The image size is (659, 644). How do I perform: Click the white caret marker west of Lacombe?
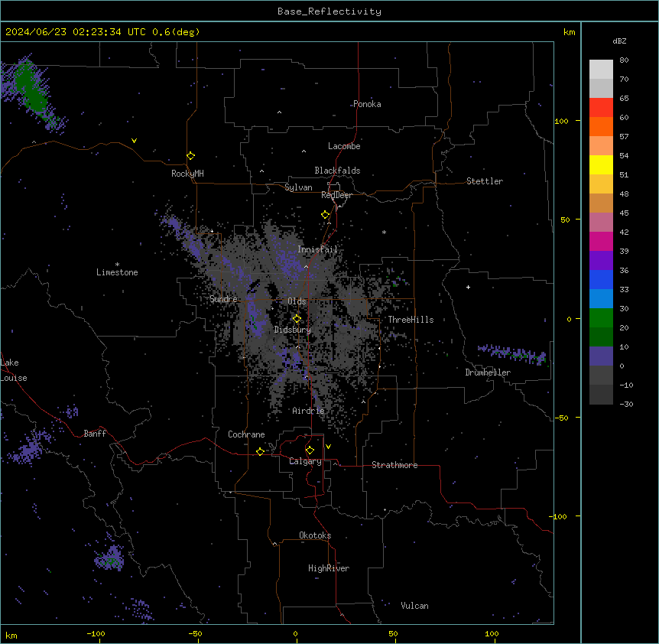[x=304, y=151]
